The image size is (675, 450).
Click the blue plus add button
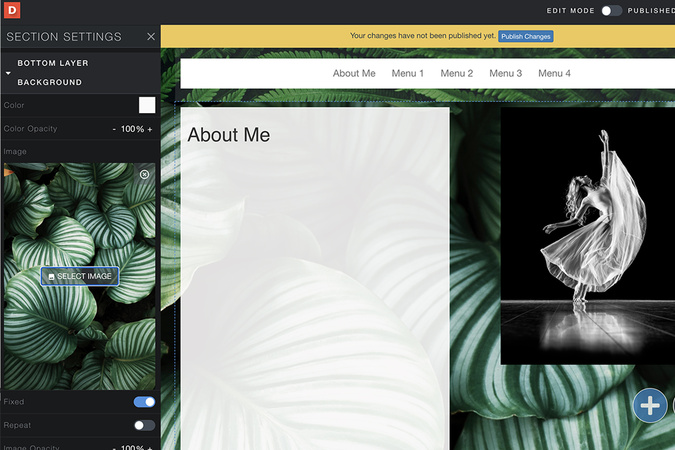click(650, 405)
